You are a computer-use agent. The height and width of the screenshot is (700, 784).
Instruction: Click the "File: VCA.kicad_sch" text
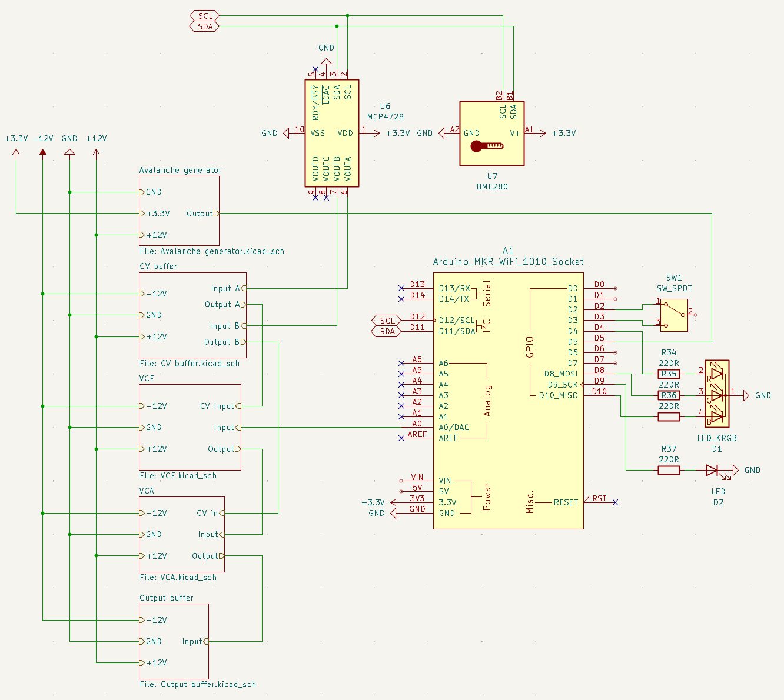178,577
